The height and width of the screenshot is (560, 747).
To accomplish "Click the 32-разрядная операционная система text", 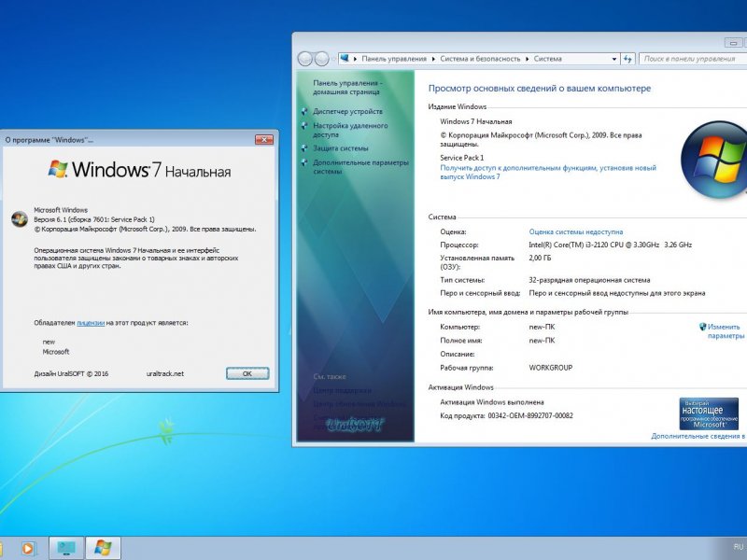I will tap(589, 280).
